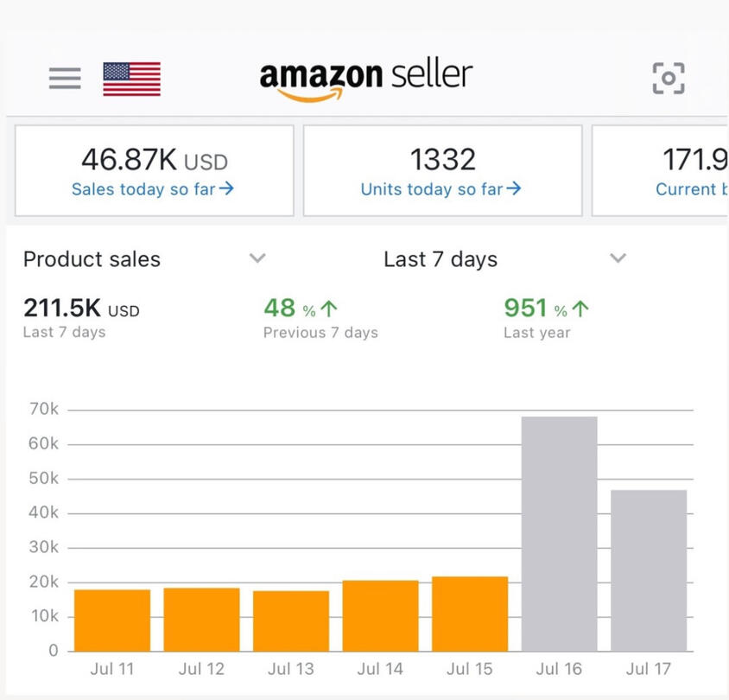Tap the 46.87K USD sales card
This screenshot has height=700, width=729.
(155, 170)
